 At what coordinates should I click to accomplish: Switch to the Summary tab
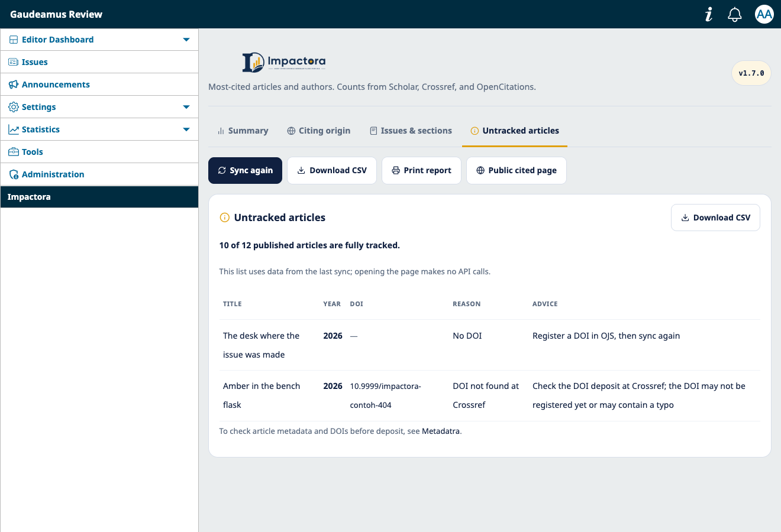tap(243, 131)
